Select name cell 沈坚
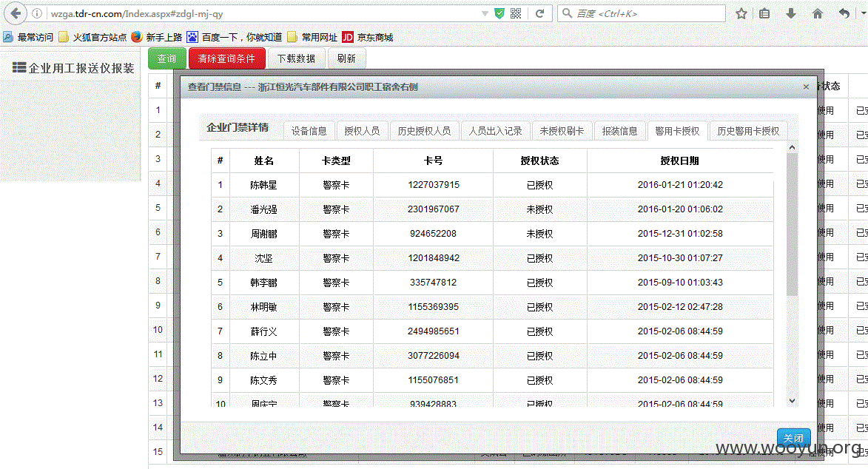The image size is (868, 469). 264,258
